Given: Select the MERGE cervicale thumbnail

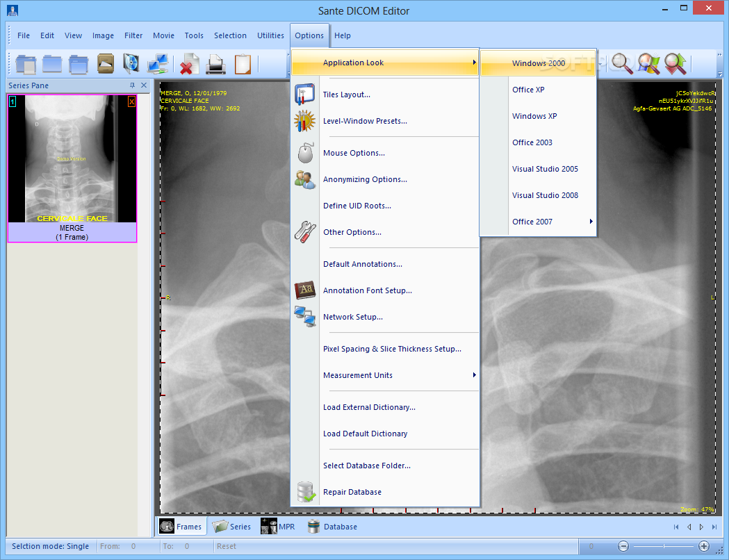Looking at the screenshot, I should pos(72,168).
